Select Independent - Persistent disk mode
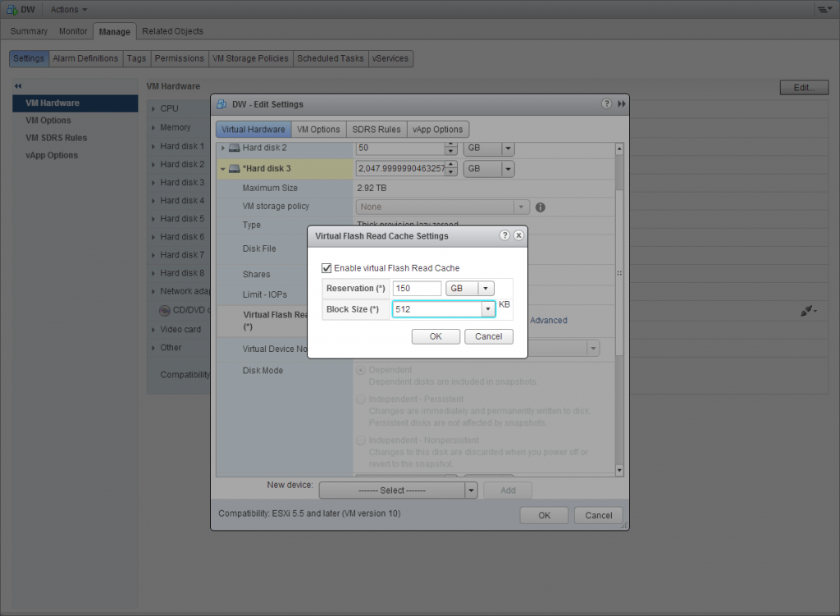 tap(361, 399)
